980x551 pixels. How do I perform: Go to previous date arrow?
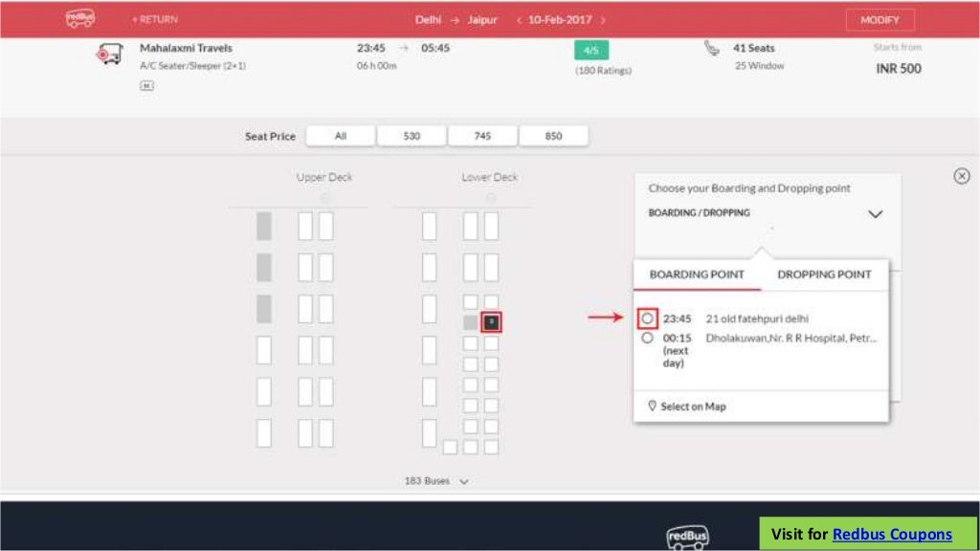519,20
